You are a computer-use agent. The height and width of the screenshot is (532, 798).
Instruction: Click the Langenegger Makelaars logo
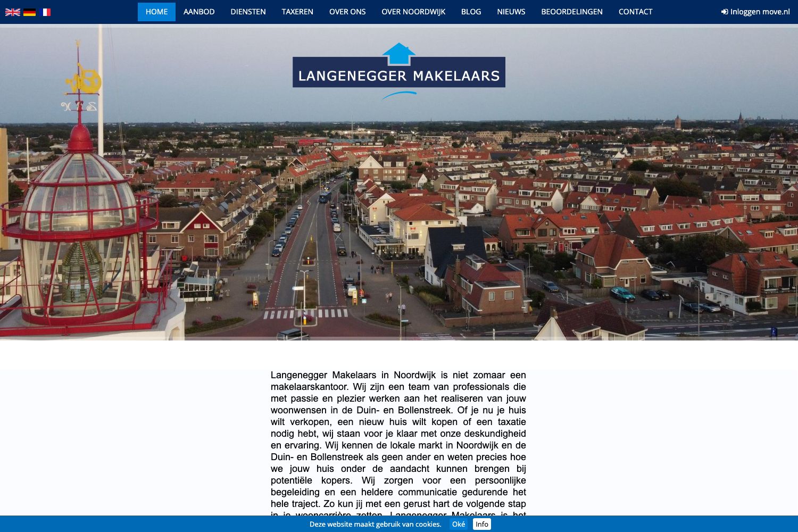[x=399, y=71]
